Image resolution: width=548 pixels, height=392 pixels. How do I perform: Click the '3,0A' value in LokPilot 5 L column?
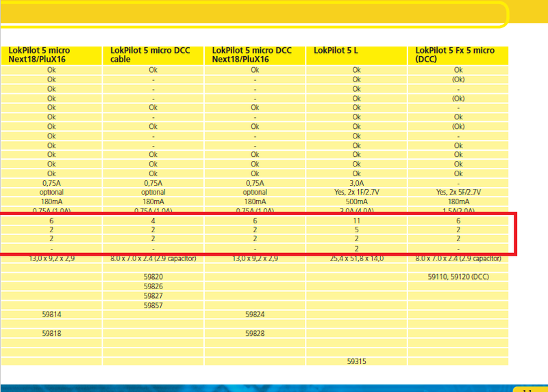coord(356,183)
